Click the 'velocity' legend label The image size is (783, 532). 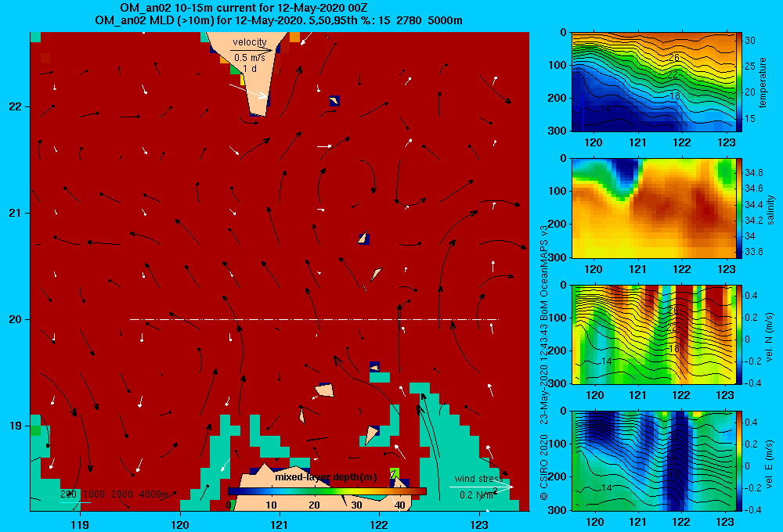[x=249, y=42]
